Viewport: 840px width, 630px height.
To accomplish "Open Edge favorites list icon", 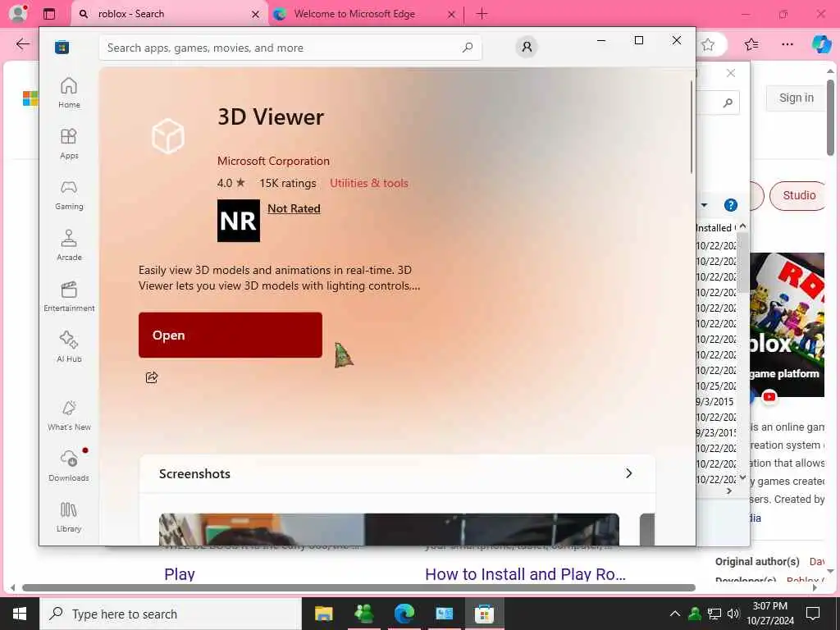I will click(x=751, y=44).
